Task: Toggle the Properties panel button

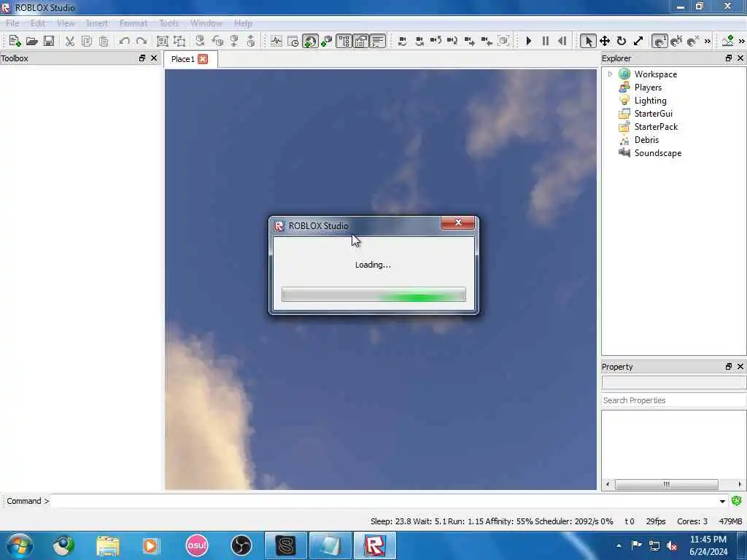Action: [361, 41]
